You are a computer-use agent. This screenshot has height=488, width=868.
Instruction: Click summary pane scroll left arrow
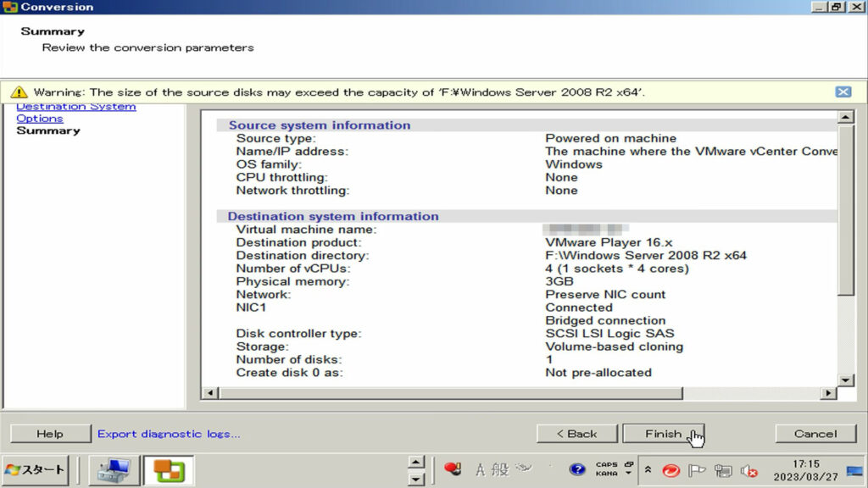[x=210, y=393]
